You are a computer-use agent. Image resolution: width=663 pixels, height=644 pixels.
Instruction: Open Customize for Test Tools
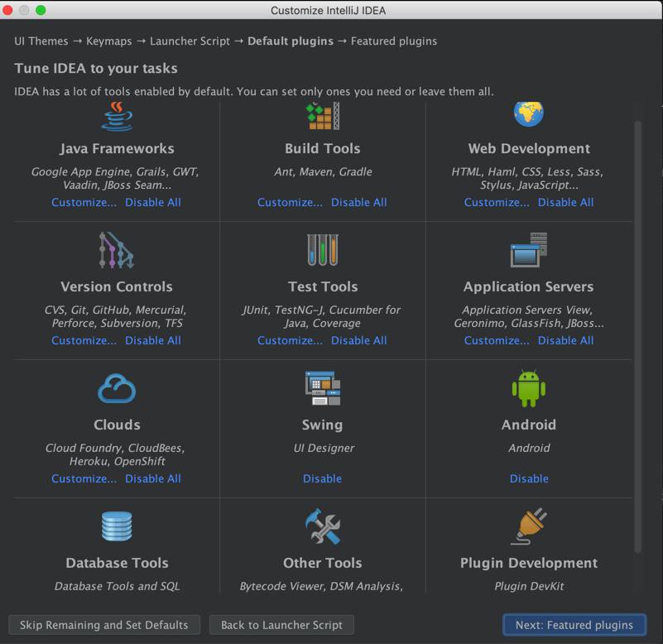pos(290,340)
